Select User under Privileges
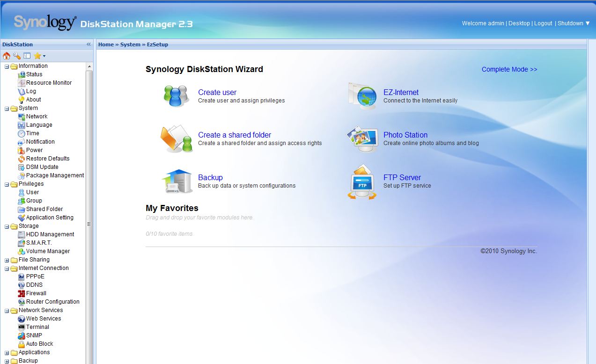This screenshot has height=364, width=596. [x=32, y=192]
